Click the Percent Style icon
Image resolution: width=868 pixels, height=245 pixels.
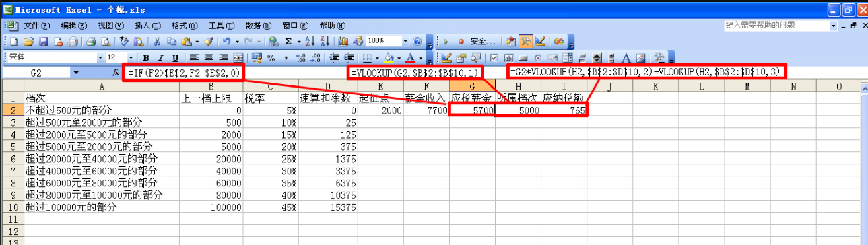271,57
